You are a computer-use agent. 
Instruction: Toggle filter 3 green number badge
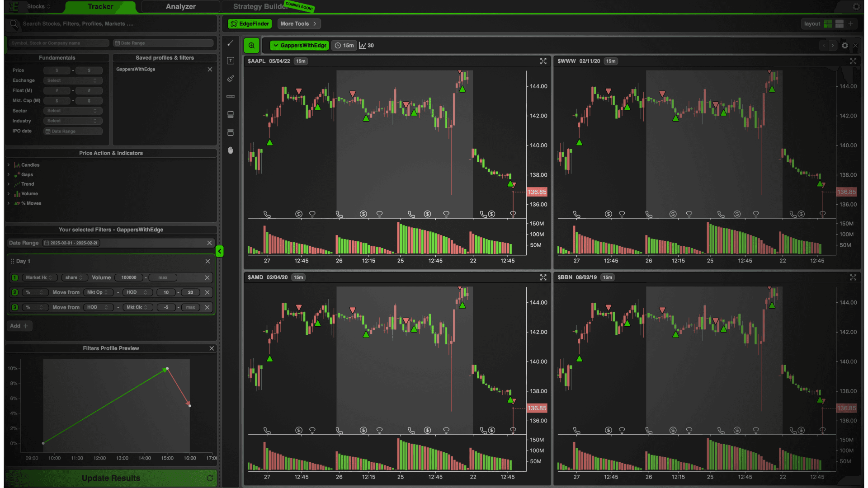coord(15,307)
